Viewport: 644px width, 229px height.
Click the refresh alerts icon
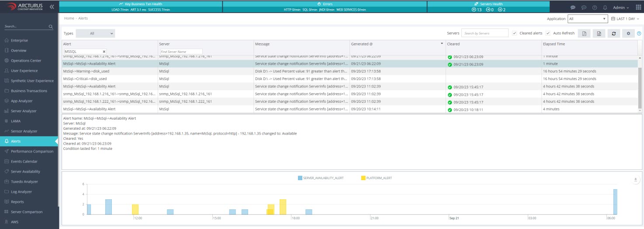[x=613, y=33]
